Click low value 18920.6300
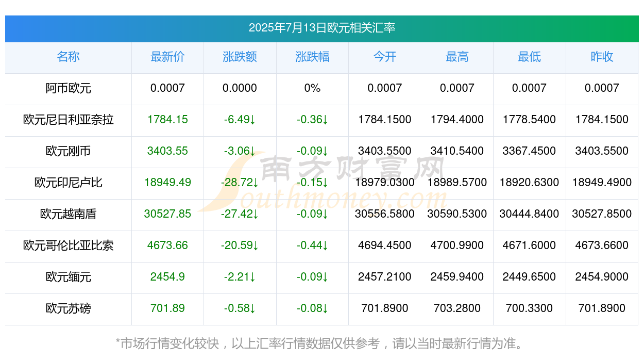Image resolution: width=644 pixels, height=360 pixels. tap(529, 183)
